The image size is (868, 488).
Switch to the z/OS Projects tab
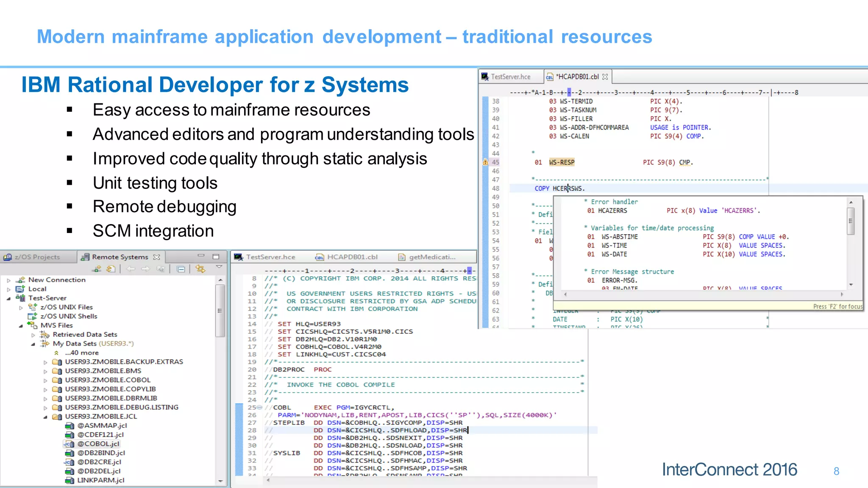[32, 257]
